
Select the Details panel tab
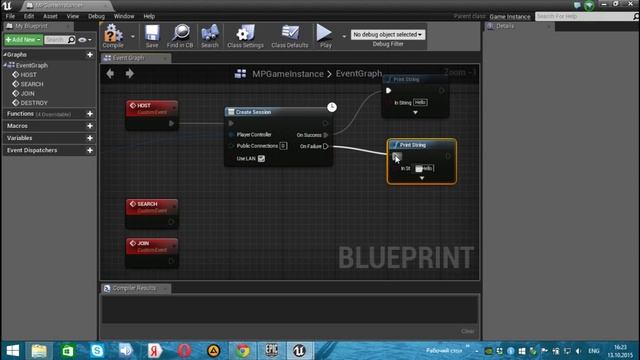coord(519,26)
